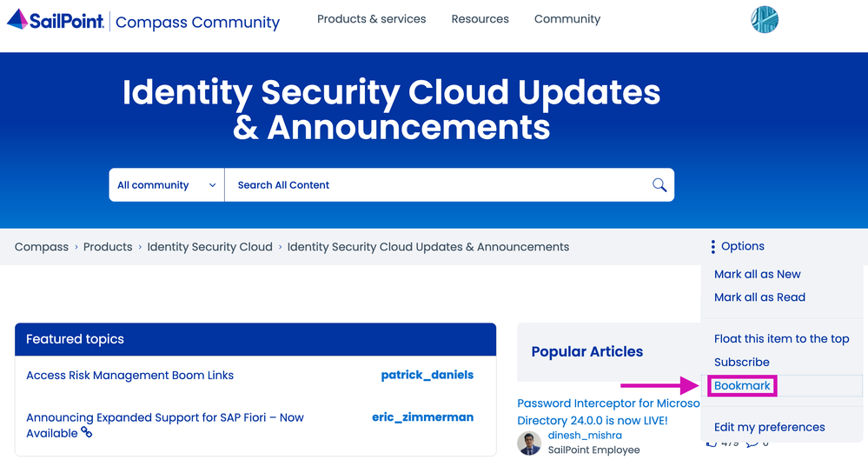
Task: Open patrick_daniels author profile
Action: [427, 376]
